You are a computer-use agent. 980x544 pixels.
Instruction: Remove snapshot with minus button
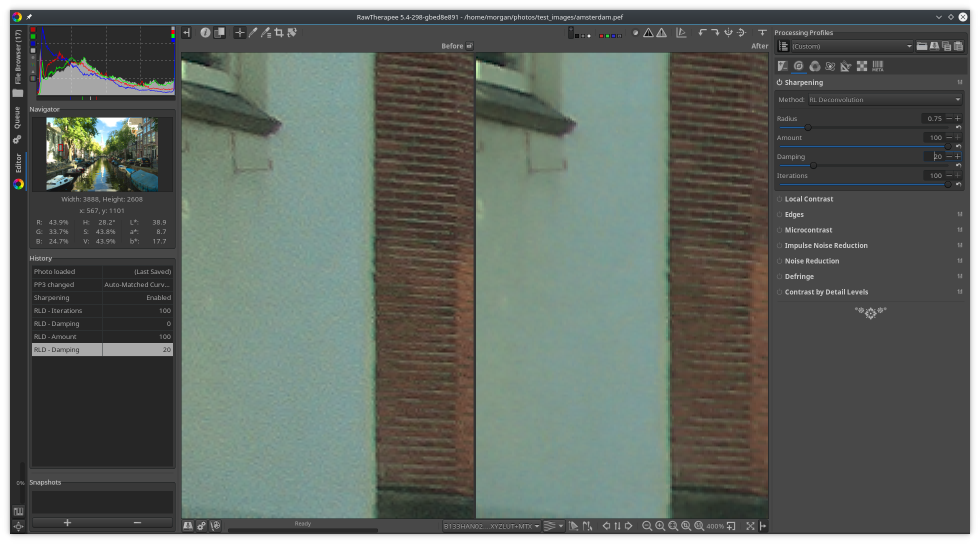pos(137,522)
